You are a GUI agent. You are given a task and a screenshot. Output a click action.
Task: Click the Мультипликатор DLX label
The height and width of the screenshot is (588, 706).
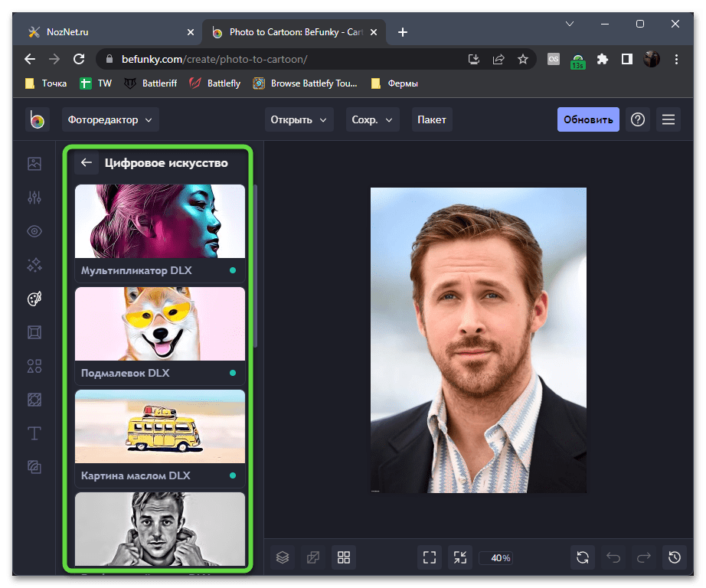point(136,270)
